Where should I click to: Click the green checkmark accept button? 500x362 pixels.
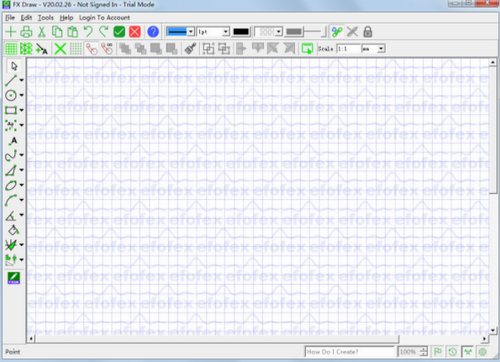(x=119, y=32)
